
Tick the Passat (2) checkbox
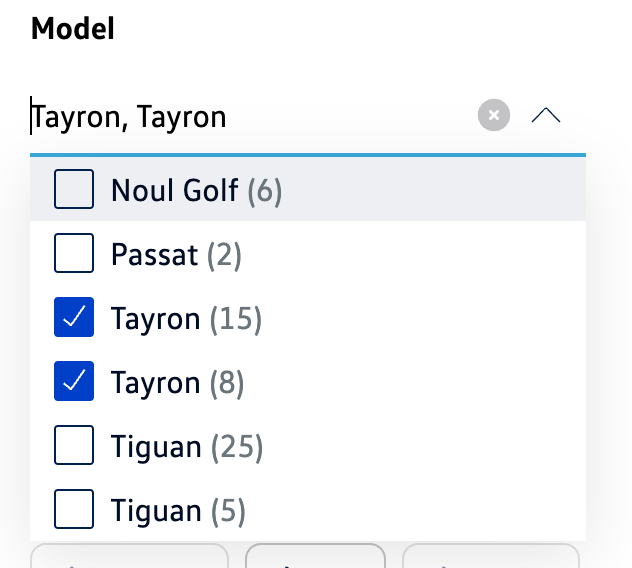pos(74,254)
